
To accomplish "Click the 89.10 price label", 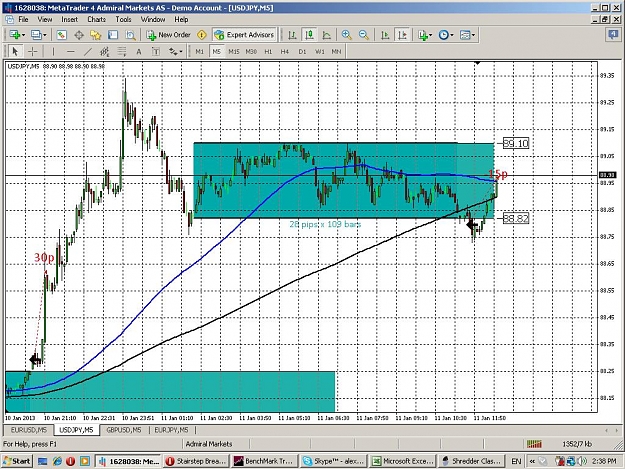I will click(x=516, y=143).
